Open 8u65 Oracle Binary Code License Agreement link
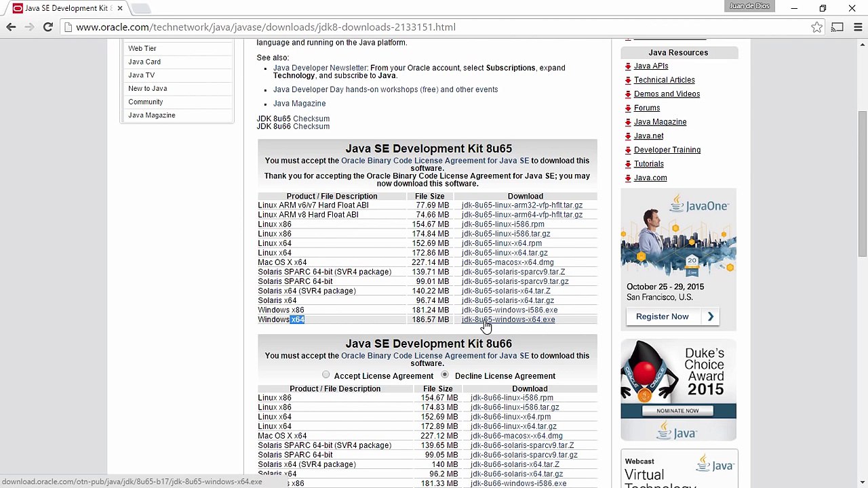 435,161
